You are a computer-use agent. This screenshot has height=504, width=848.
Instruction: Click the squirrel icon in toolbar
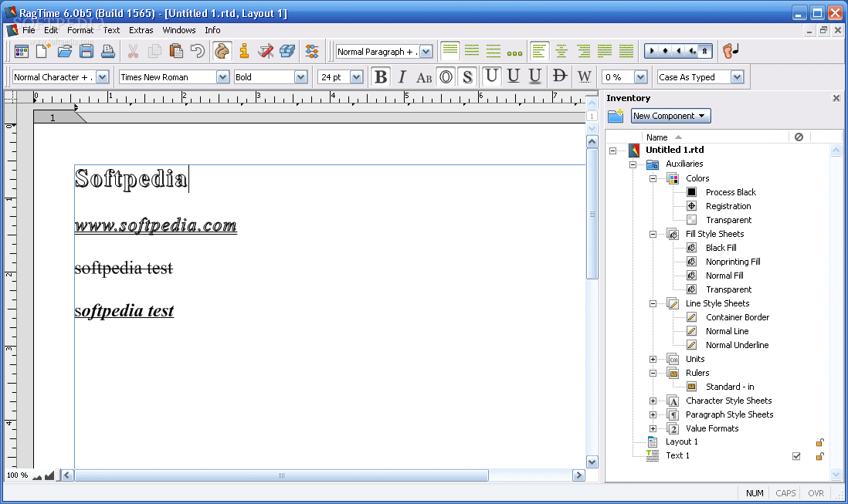pos(222,51)
